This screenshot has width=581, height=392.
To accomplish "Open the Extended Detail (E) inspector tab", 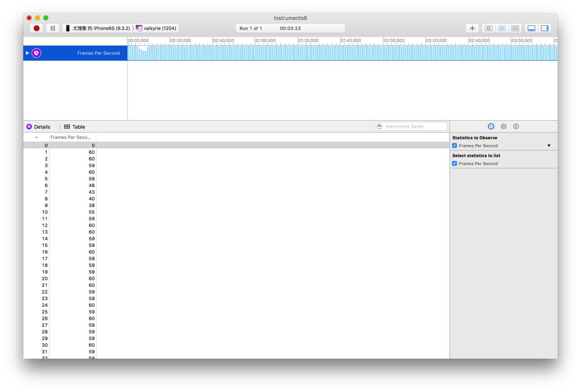I will 516,127.
